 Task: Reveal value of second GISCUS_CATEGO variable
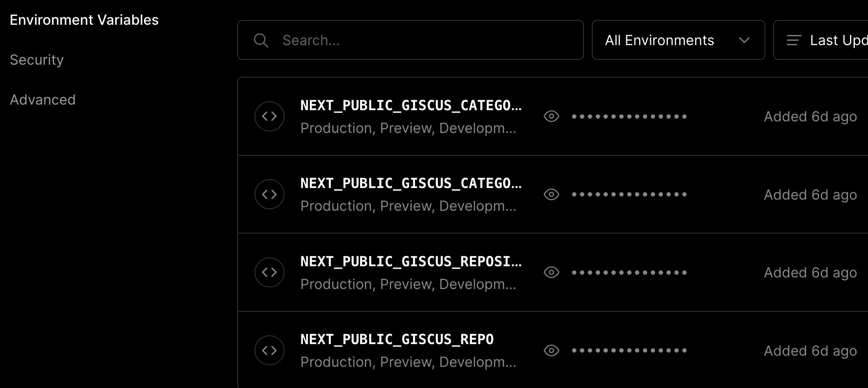(551, 194)
